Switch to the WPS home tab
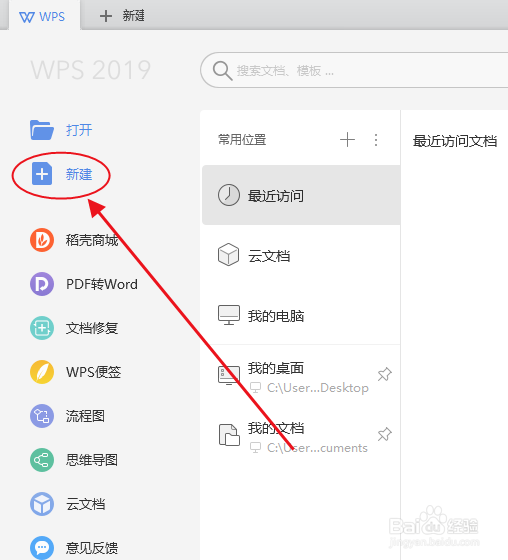508x560 pixels. point(44,16)
